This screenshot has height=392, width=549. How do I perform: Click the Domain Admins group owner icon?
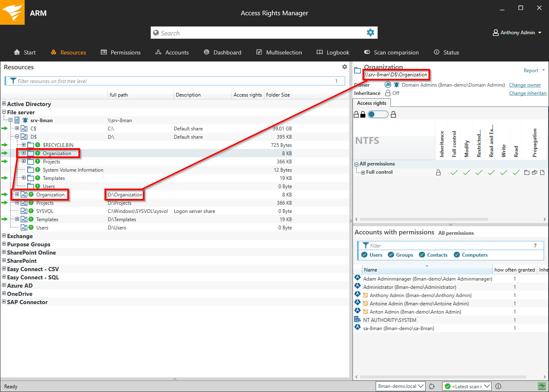click(x=388, y=85)
